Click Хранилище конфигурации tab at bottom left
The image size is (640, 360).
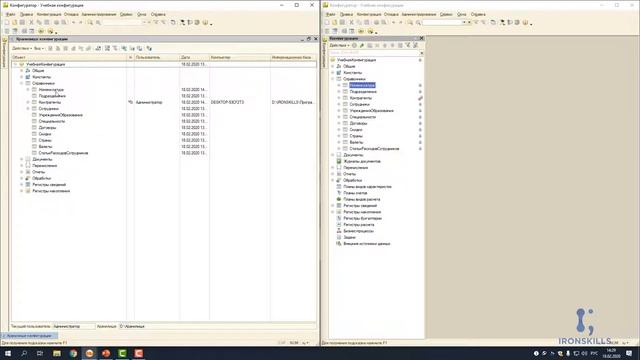pyautogui.click(x=29, y=336)
